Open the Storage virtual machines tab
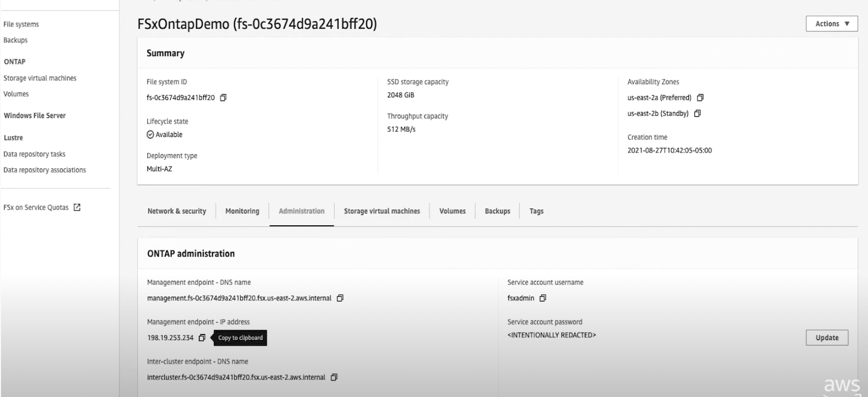The image size is (868, 397). coord(382,211)
